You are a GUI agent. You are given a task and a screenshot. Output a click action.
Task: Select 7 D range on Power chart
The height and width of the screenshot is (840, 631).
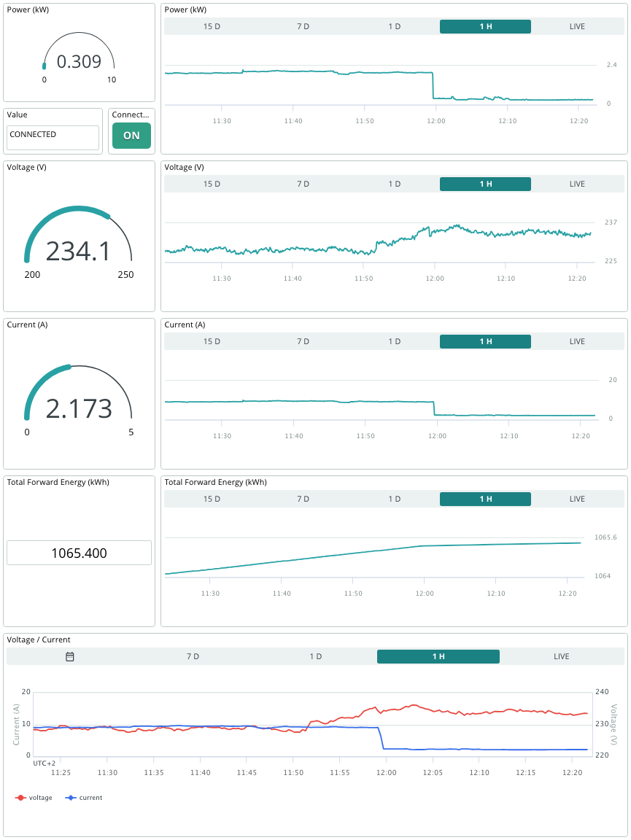[303, 26]
